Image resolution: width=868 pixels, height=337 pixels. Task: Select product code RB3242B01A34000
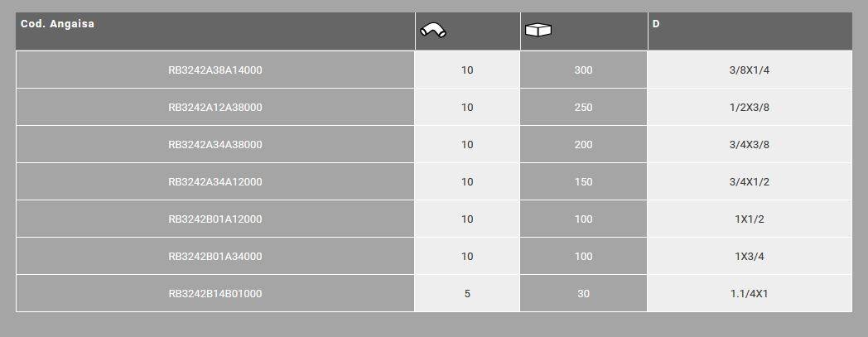215,257
